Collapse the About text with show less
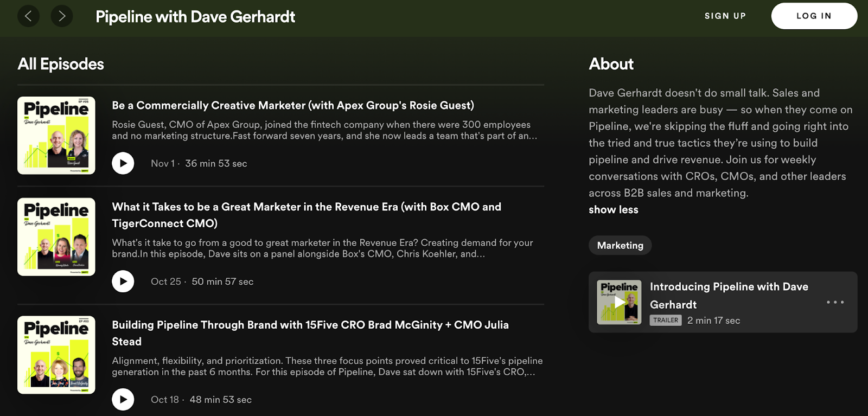This screenshot has height=416, width=868. (x=614, y=210)
